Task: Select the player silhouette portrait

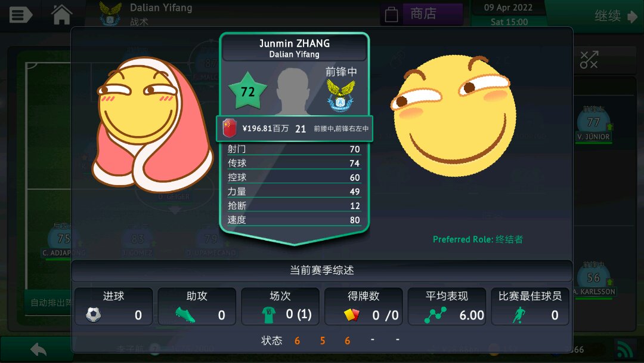Action: pyautogui.click(x=292, y=91)
